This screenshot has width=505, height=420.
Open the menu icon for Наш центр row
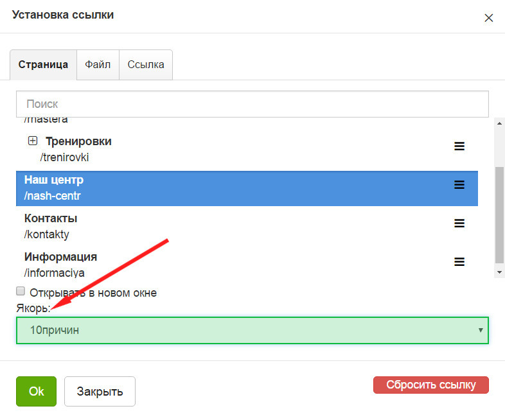pyautogui.click(x=459, y=184)
